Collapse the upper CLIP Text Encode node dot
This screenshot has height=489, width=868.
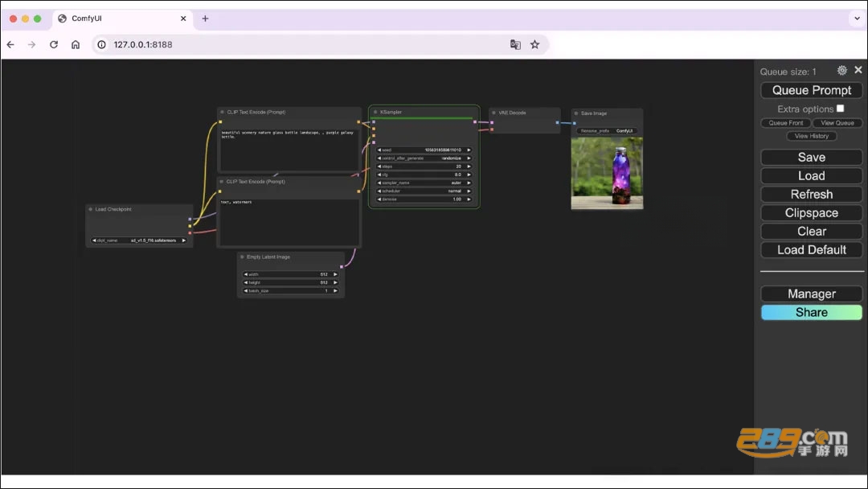click(x=222, y=112)
